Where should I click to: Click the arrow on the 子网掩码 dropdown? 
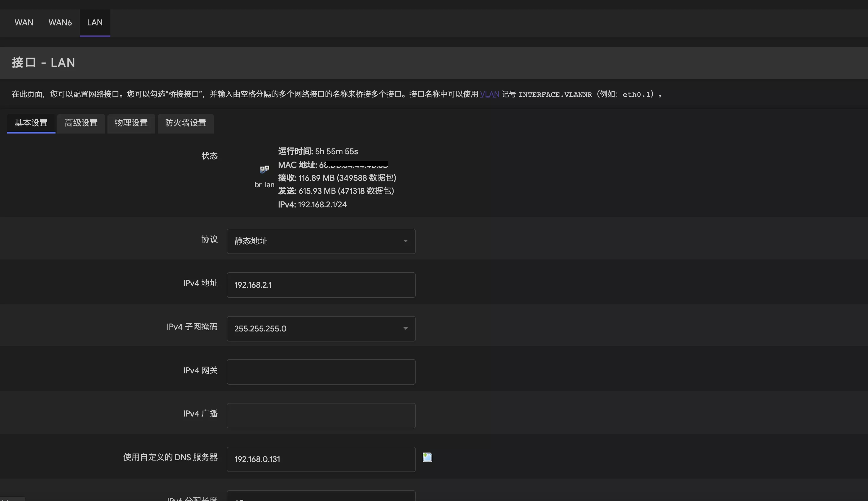click(x=405, y=328)
